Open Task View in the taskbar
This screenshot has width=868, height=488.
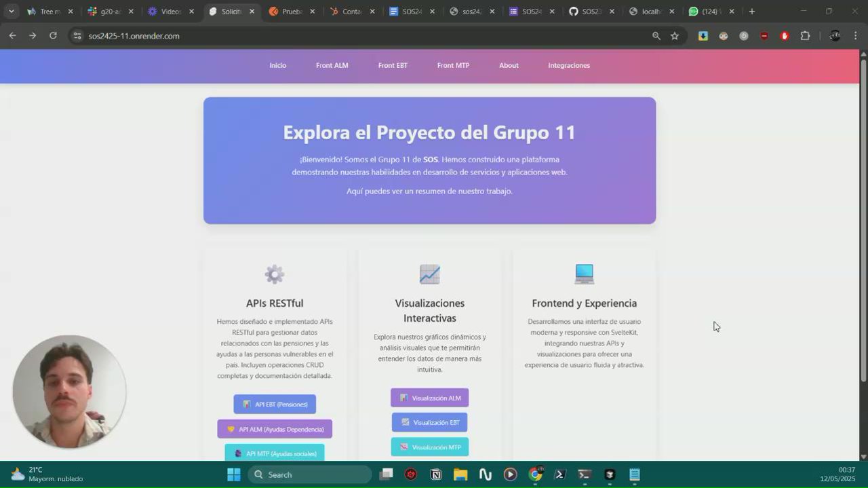tap(386, 474)
